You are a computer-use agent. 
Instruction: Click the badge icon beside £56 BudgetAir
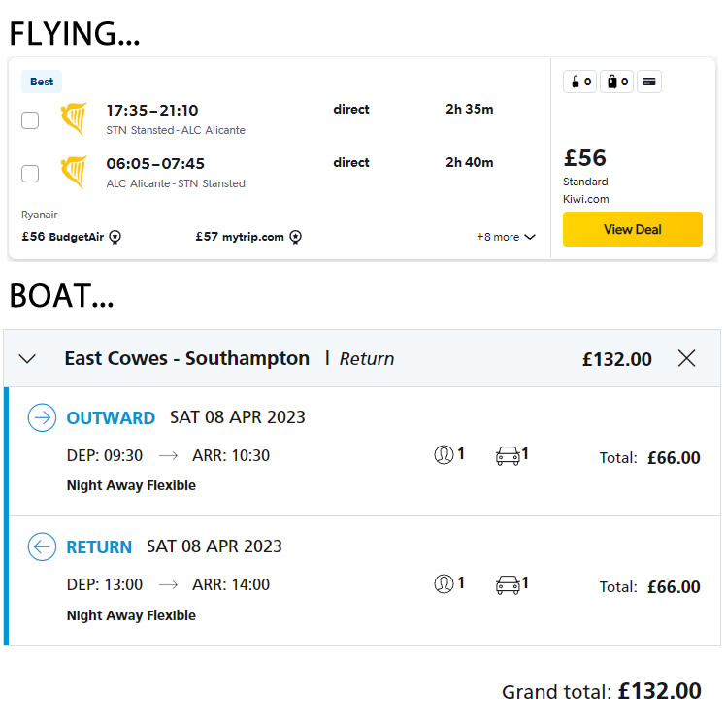(x=115, y=237)
